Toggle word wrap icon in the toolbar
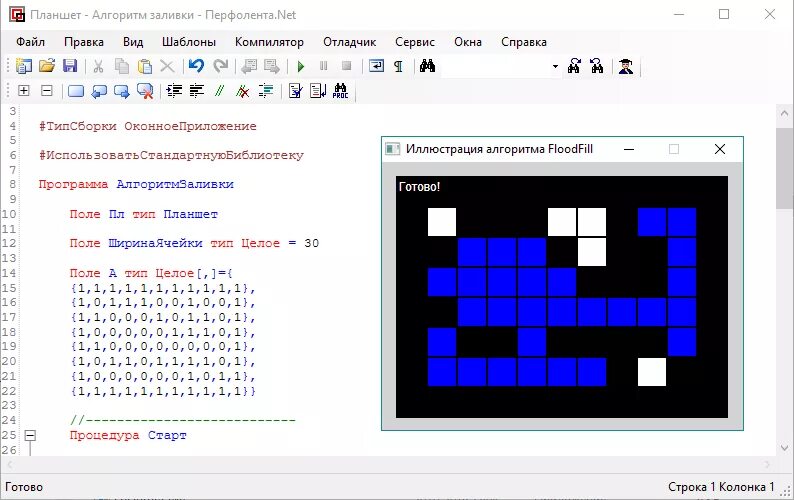794x500 pixels. (x=376, y=66)
